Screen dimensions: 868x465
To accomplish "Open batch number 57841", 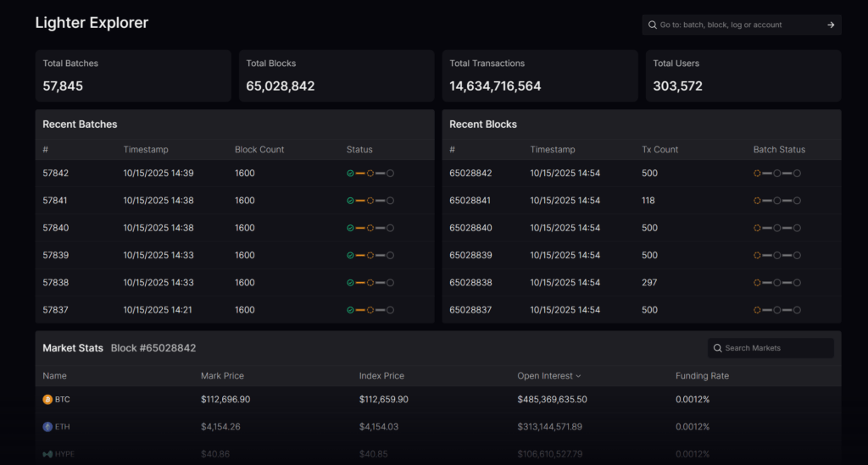I will click(x=55, y=201).
